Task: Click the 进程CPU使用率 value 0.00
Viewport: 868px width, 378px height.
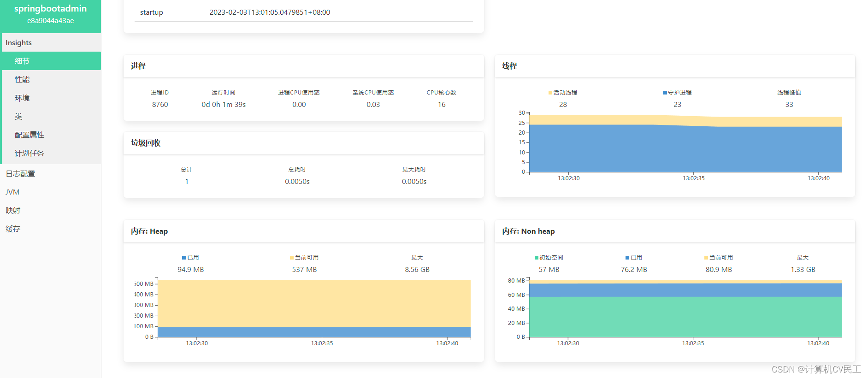Action: (x=299, y=105)
